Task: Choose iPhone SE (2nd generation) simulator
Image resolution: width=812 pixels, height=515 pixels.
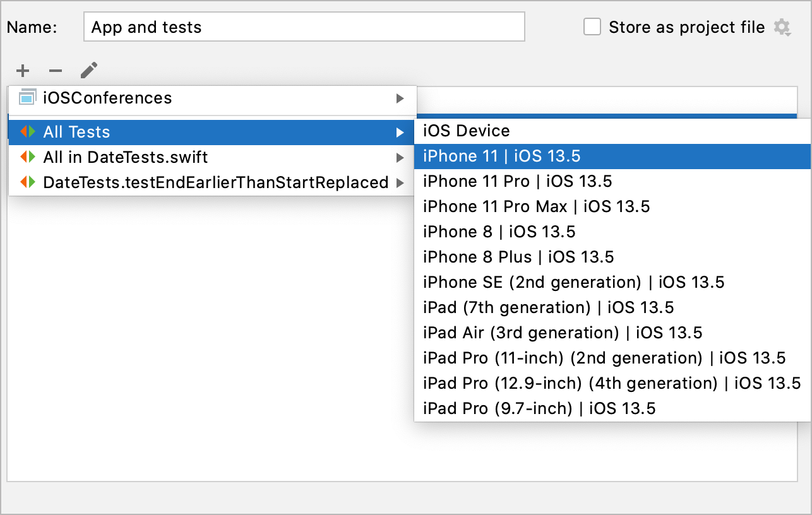Action: click(x=612, y=283)
